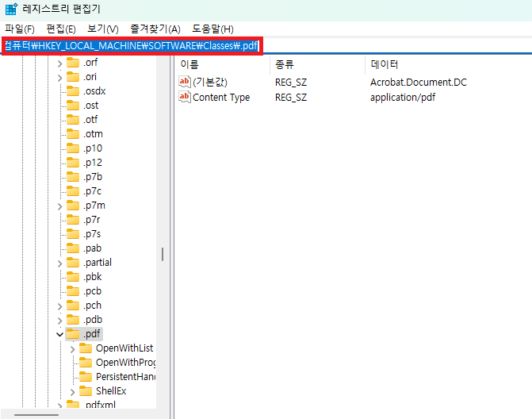Select the .p7b folder icon
The width and height of the screenshot is (532, 419).
pos(73,176)
